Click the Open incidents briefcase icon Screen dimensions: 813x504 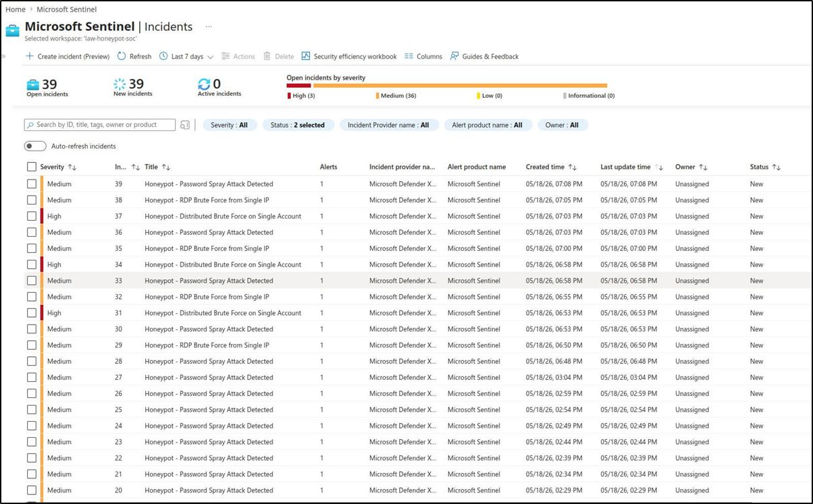tap(32, 84)
